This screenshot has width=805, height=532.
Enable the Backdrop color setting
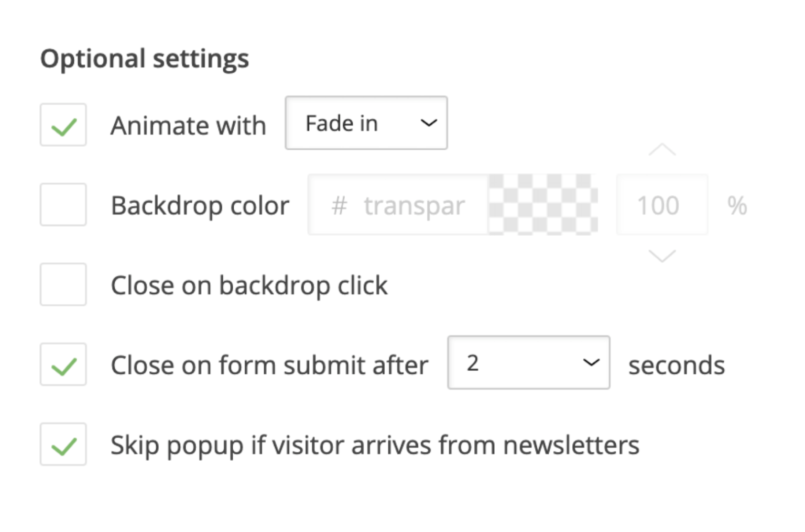click(x=63, y=205)
